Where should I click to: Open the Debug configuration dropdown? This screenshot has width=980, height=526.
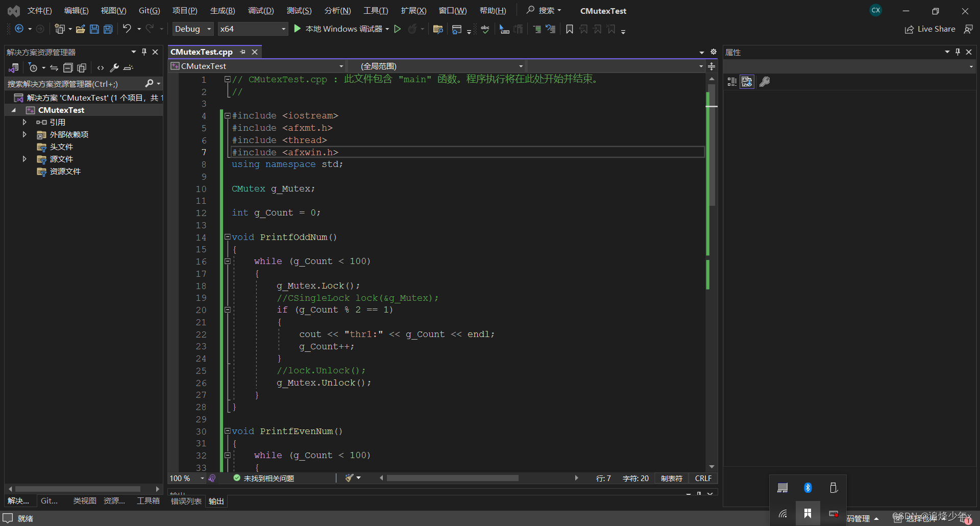click(193, 29)
